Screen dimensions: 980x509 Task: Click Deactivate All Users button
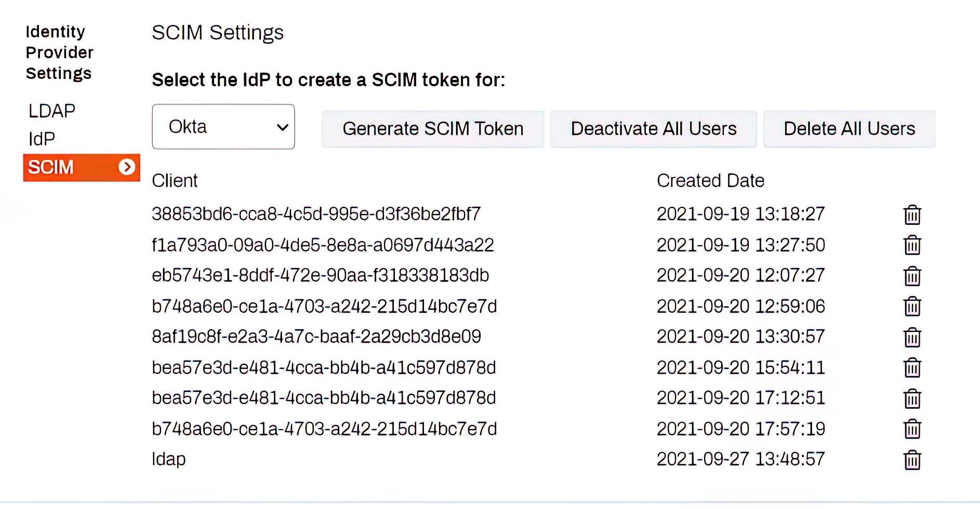click(x=654, y=129)
